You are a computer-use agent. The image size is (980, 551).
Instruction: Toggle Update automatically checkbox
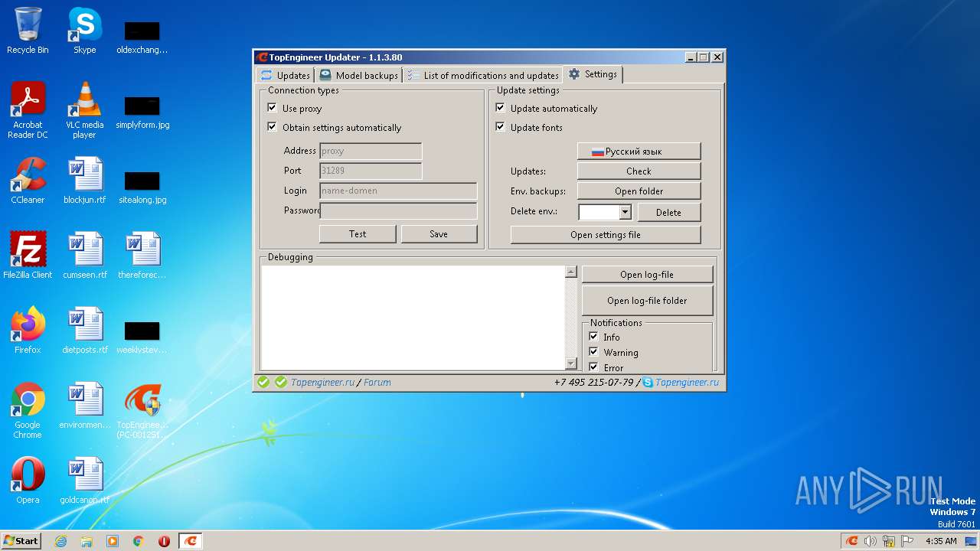click(500, 108)
